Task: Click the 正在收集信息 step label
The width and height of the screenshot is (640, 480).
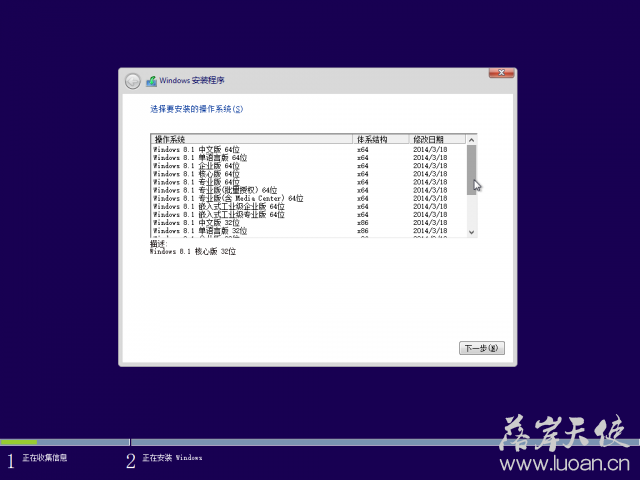Action: click(44, 458)
